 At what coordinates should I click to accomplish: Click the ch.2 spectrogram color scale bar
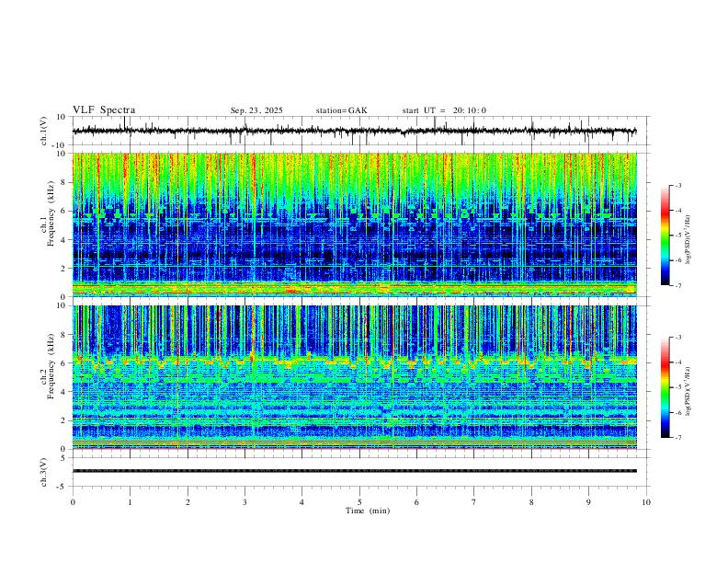(665, 387)
